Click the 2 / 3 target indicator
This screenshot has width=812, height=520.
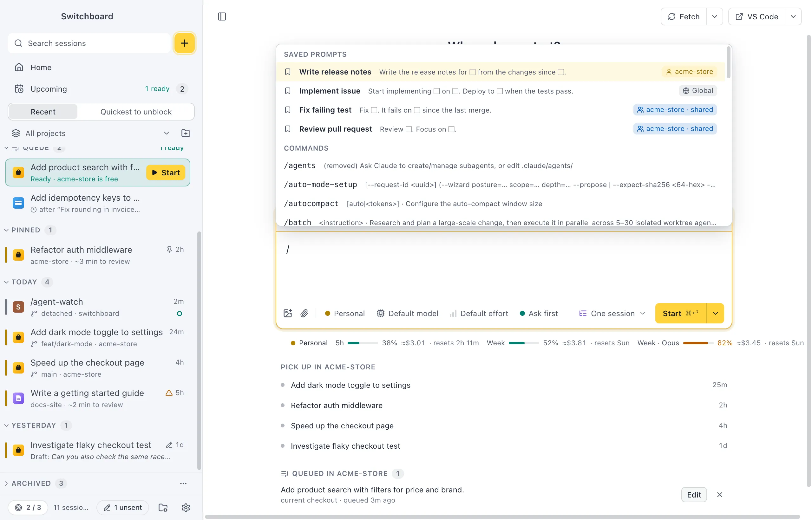tap(28, 508)
